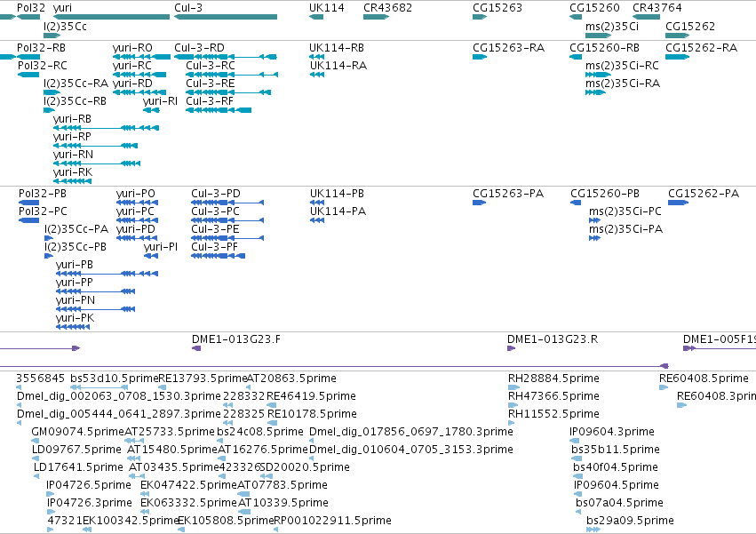This screenshot has width=756, height=534.
Task: Click the Cul-3 gene bar
Action: (226, 17)
